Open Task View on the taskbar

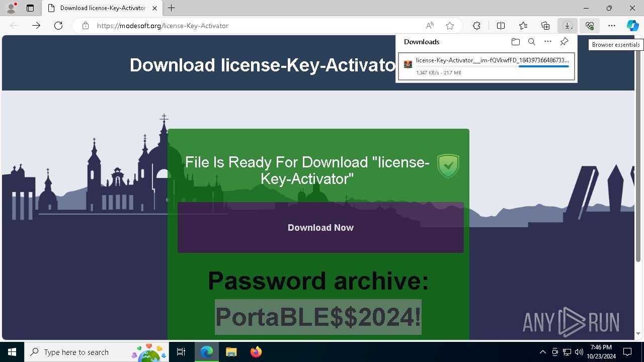coord(181,352)
